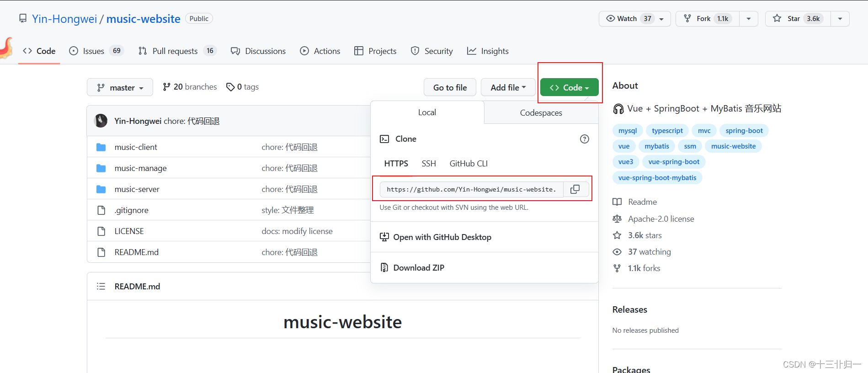The image size is (868, 373).
Task: Click the 20 branches link
Action: (x=190, y=87)
